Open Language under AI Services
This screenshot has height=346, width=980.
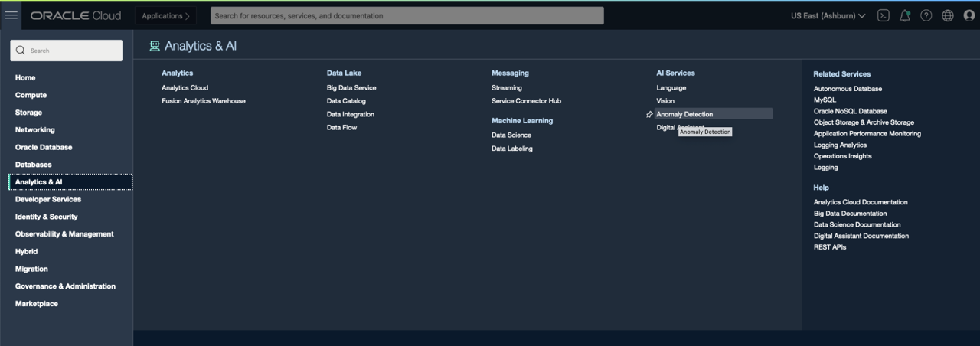[671, 87]
